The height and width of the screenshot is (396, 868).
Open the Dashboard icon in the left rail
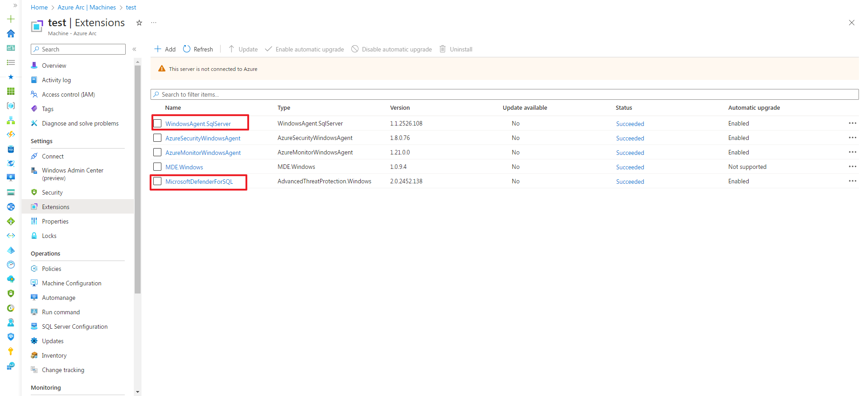(11, 48)
